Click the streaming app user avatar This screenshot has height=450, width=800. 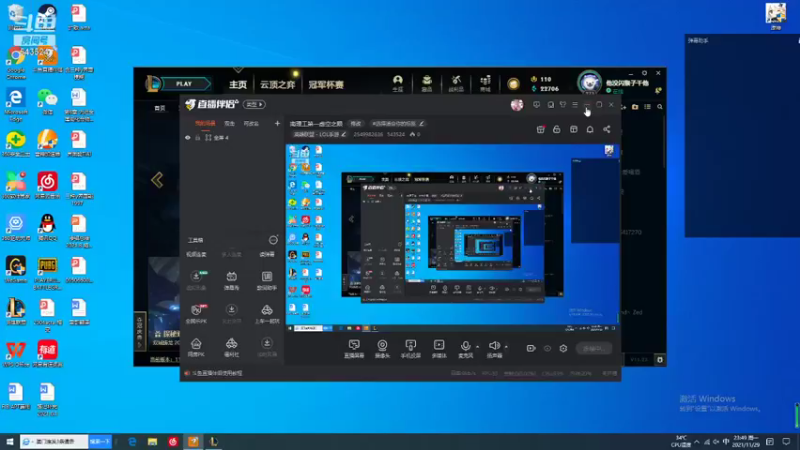coord(517,105)
